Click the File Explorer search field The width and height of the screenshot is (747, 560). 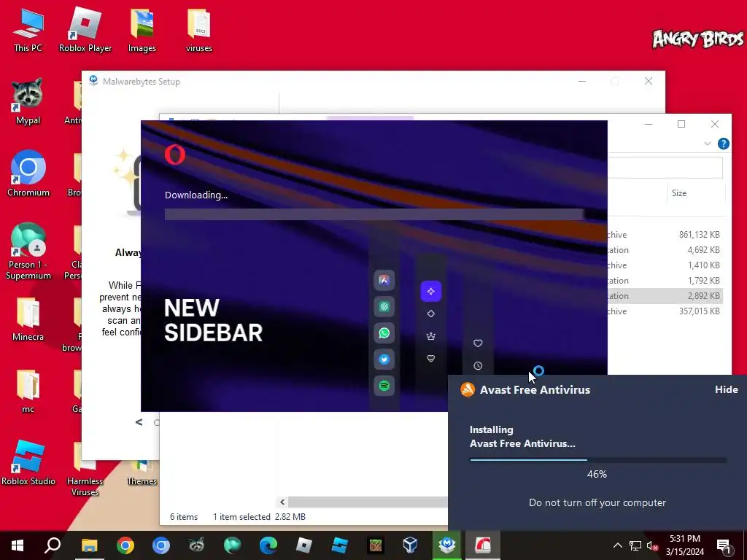(665, 168)
